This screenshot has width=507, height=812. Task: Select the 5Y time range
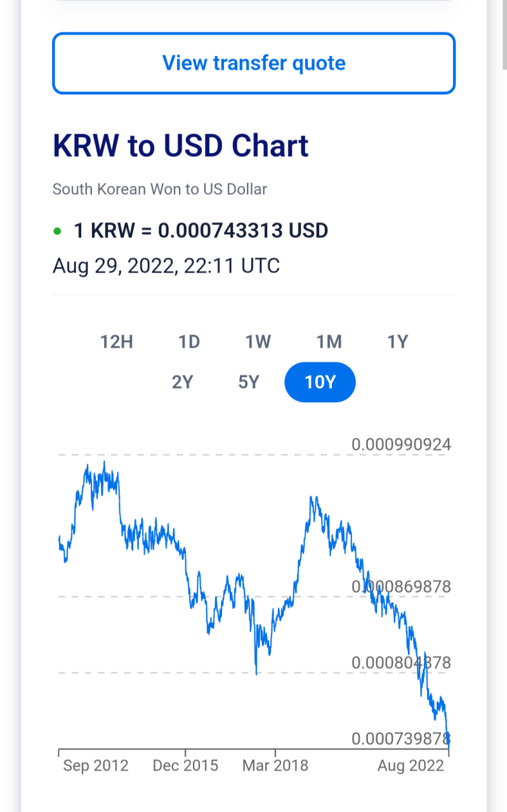coord(249,383)
